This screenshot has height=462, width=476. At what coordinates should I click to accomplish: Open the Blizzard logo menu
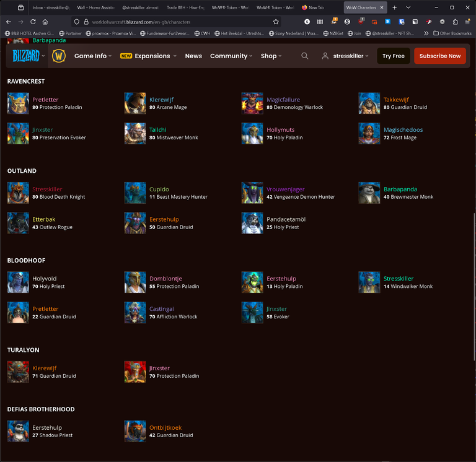click(x=29, y=56)
